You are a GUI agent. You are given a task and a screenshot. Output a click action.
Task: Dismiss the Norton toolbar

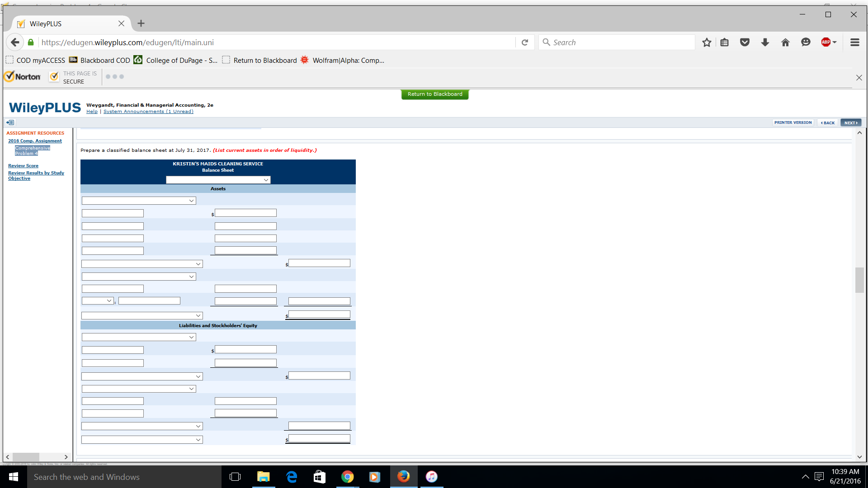[x=859, y=78]
